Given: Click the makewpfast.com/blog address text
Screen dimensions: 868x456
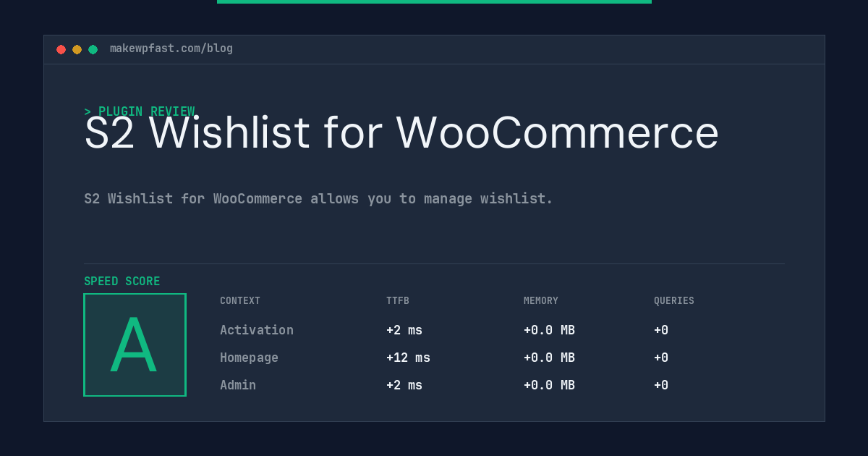Looking at the screenshot, I should click(x=171, y=48).
